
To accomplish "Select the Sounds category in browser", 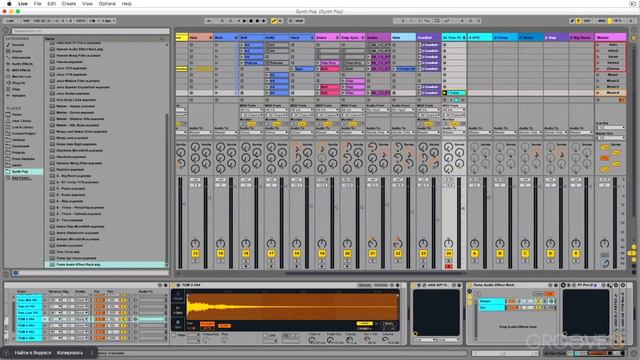I will pos(18,45).
